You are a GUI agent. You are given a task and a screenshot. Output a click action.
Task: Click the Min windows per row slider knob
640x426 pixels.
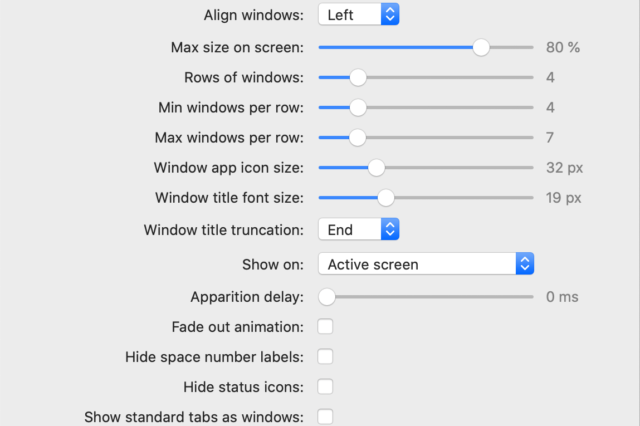pyautogui.click(x=357, y=107)
